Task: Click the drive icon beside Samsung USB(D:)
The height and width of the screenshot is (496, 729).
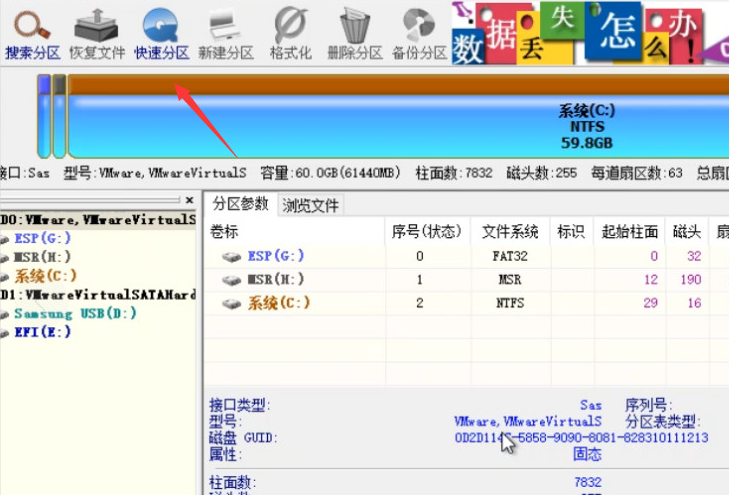Action: [x=5, y=314]
